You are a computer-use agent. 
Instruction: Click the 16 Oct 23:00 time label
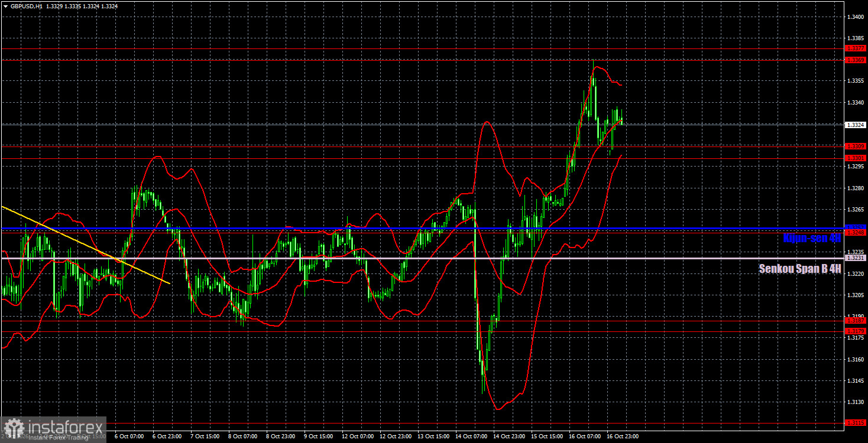click(622, 437)
